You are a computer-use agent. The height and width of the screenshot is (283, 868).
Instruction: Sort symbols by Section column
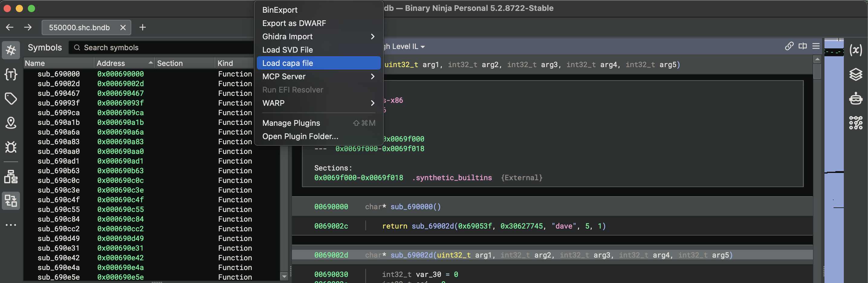(x=185, y=63)
